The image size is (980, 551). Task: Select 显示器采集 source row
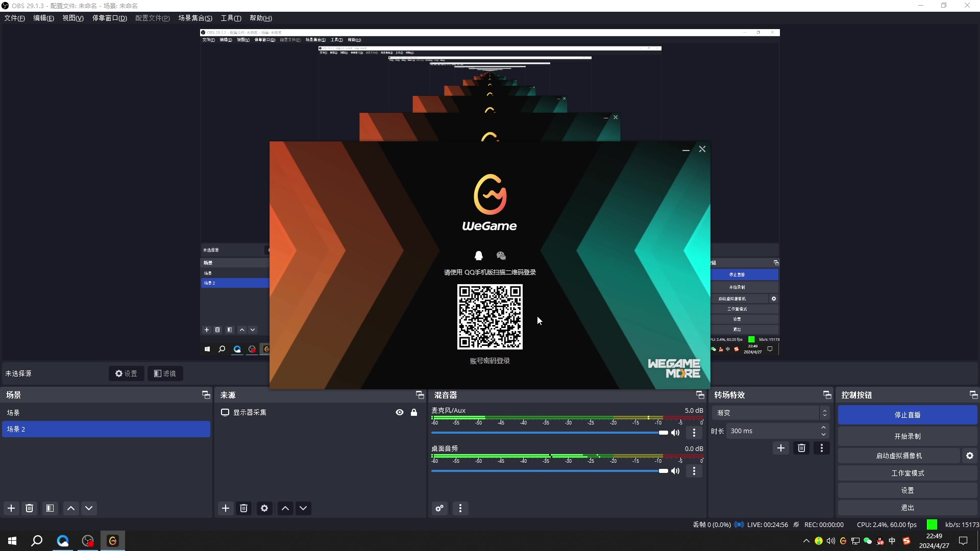tap(320, 412)
